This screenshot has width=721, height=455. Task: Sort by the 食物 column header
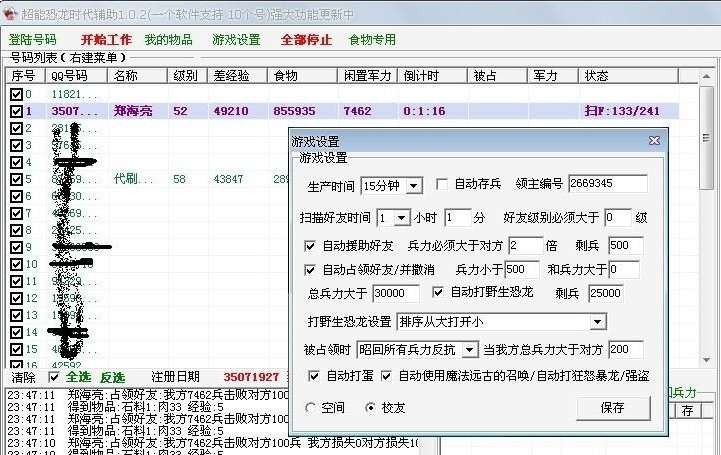(302, 75)
